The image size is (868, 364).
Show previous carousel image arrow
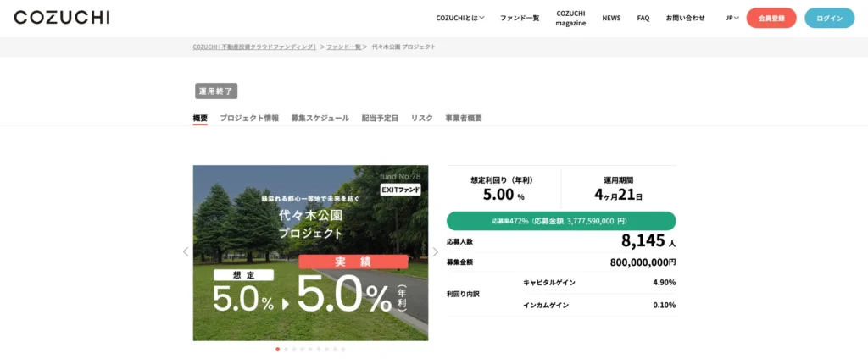tap(186, 251)
